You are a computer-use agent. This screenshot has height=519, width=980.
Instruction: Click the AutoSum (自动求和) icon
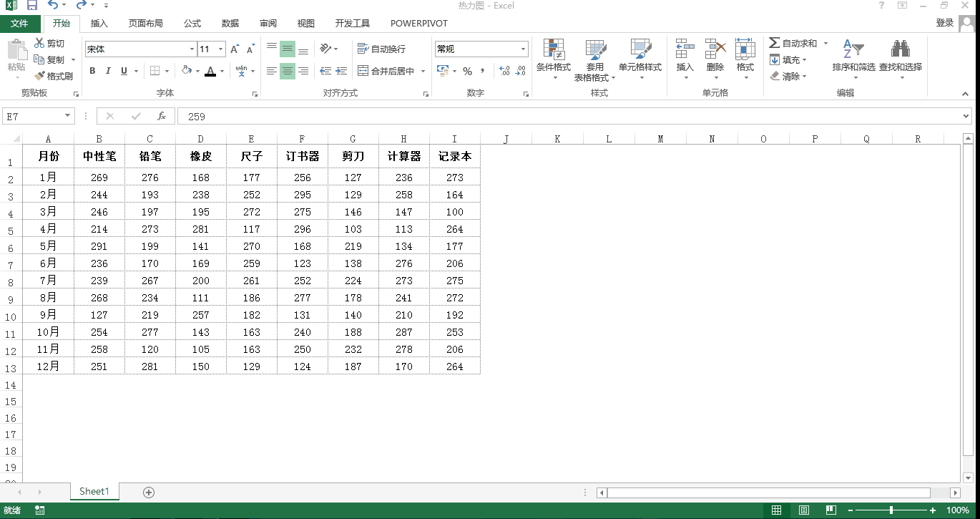pos(775,43)
